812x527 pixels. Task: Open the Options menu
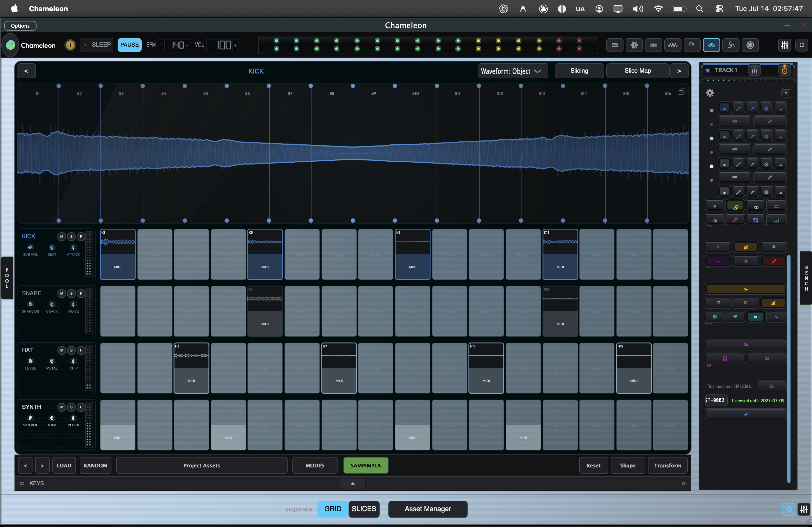coord(20,26)
